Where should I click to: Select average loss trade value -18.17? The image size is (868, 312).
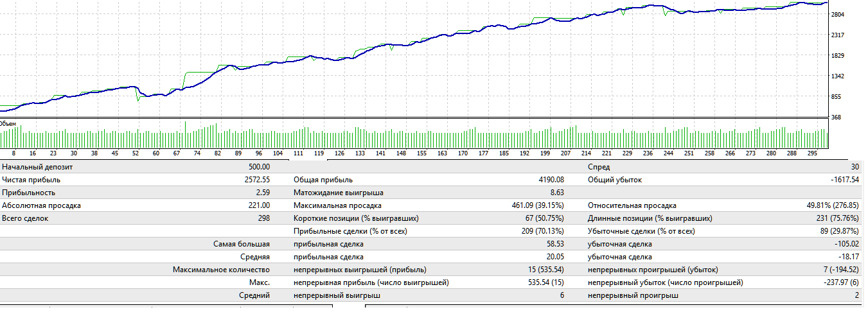pos(847,257)
